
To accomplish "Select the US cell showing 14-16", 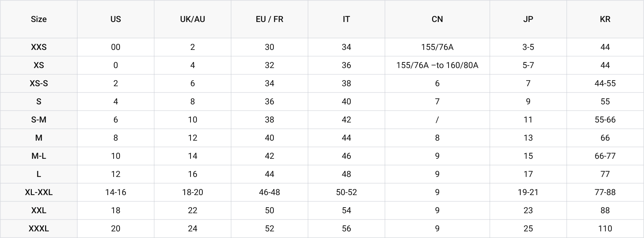I will (x=116, y=192).
